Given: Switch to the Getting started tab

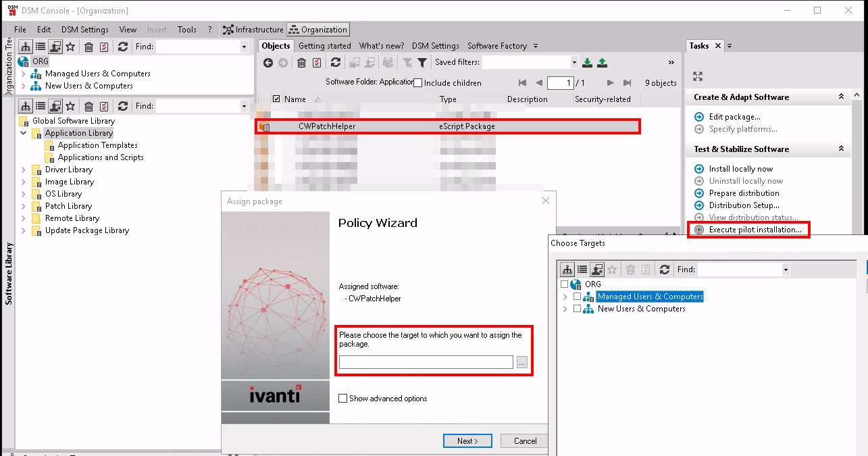Looking at the screenshot, I should point(325,46).
